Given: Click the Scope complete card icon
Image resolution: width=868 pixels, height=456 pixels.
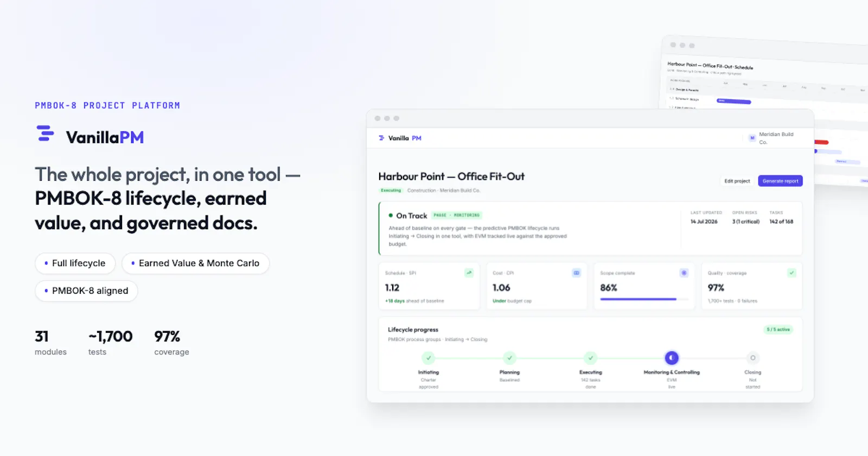Looking at the screenshot, I should pyautogui.click(x=684, y=273).
